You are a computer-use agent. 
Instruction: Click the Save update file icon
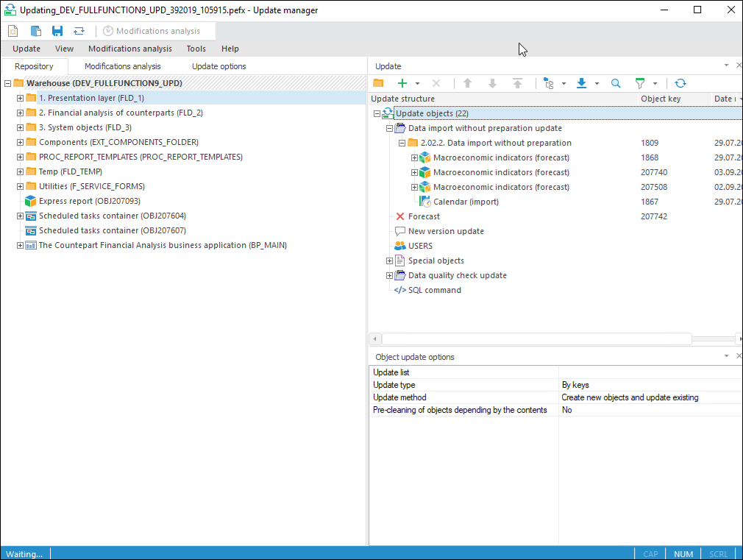click(57, 31)
